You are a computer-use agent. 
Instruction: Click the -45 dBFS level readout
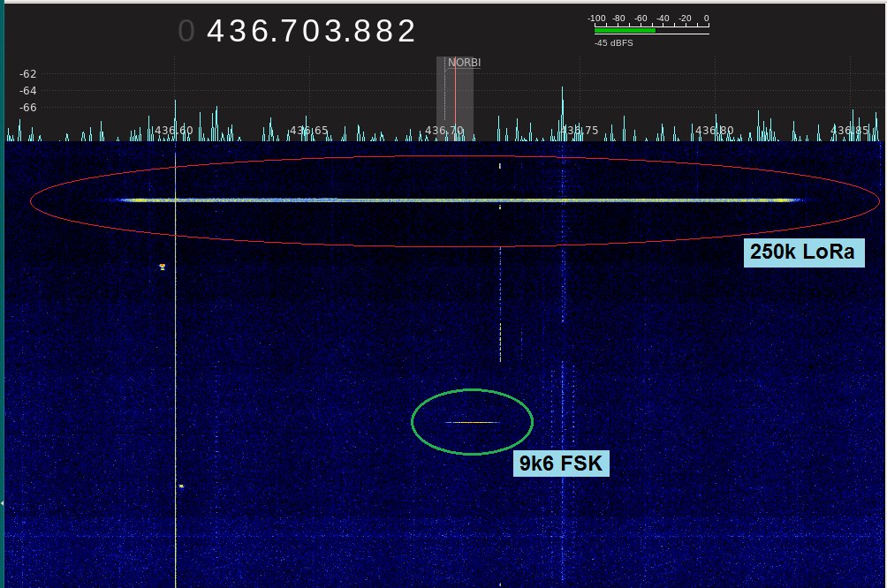coord(613,42)
